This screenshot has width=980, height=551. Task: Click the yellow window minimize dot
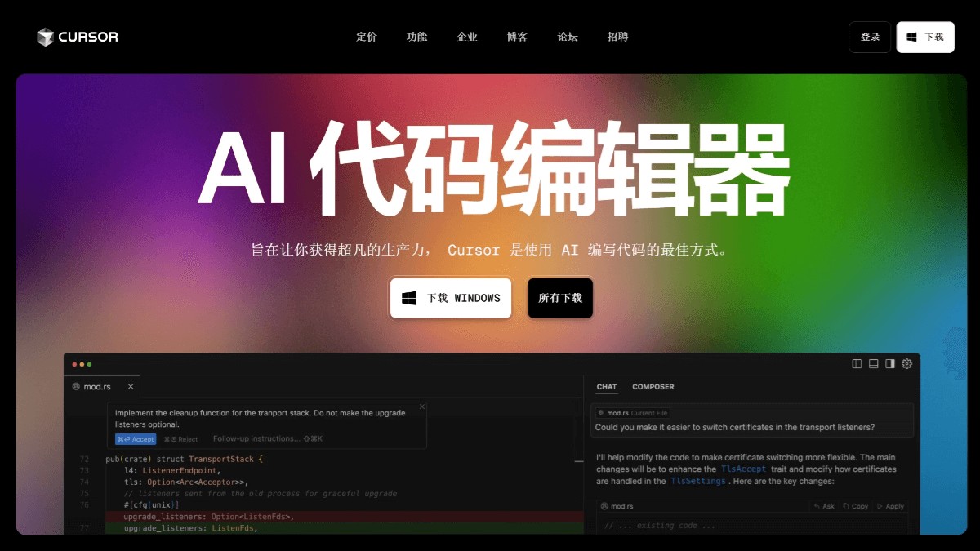[x=82, y=364]
